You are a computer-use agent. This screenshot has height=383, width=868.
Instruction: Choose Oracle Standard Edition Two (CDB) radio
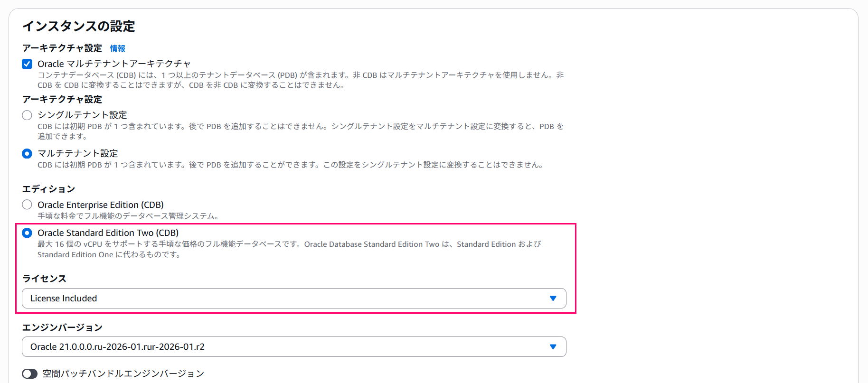click(27, 233)
